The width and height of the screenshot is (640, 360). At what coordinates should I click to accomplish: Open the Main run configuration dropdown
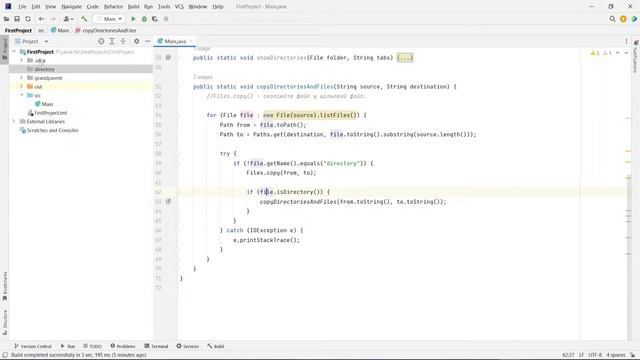tap(109, 19)
